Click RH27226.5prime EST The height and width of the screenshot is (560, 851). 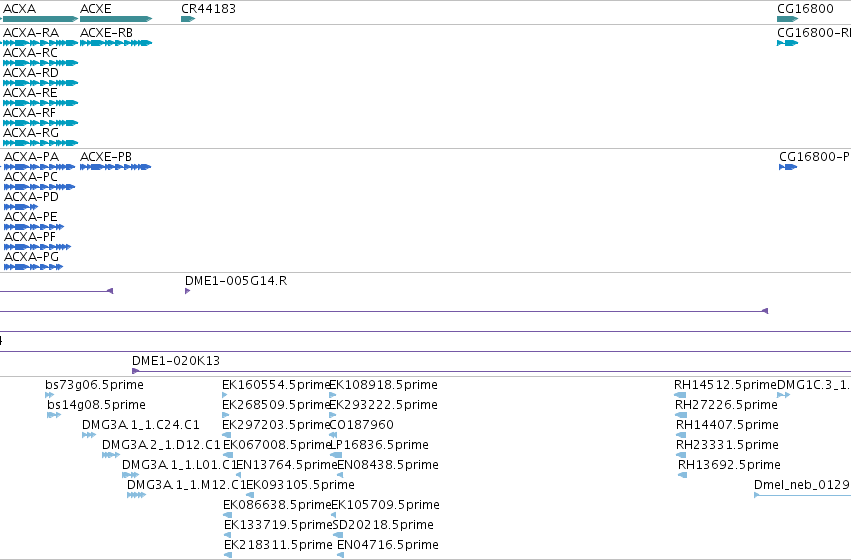(681, 415)
